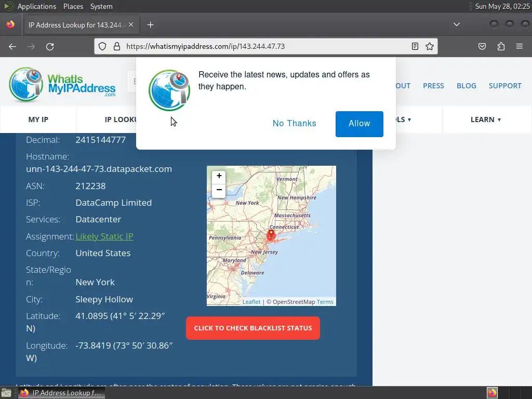
Task: Open Firefox hamburger application menu
Action: [520, 46]
